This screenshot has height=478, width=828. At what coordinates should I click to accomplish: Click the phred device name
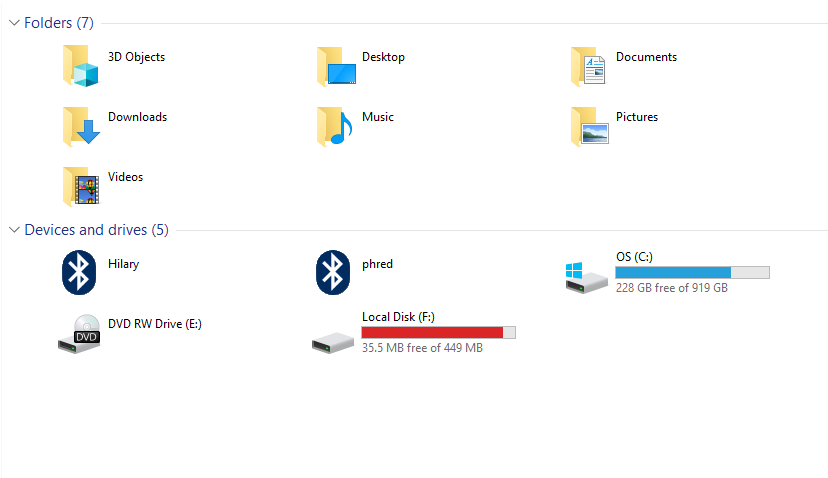tap(377, 264)
